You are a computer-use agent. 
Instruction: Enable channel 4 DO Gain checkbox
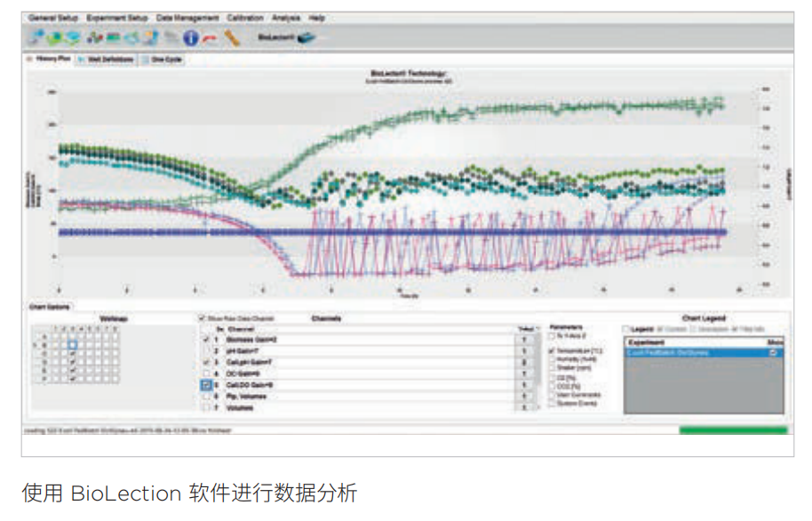(206, 374)
